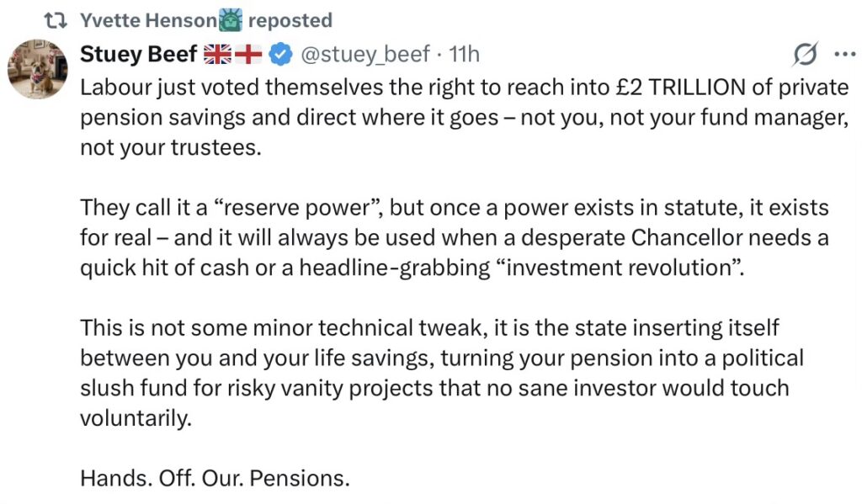Click the Union Jack flag emoji
The image size is (862, 504).
pyautogui.click(x=217, y=55)
